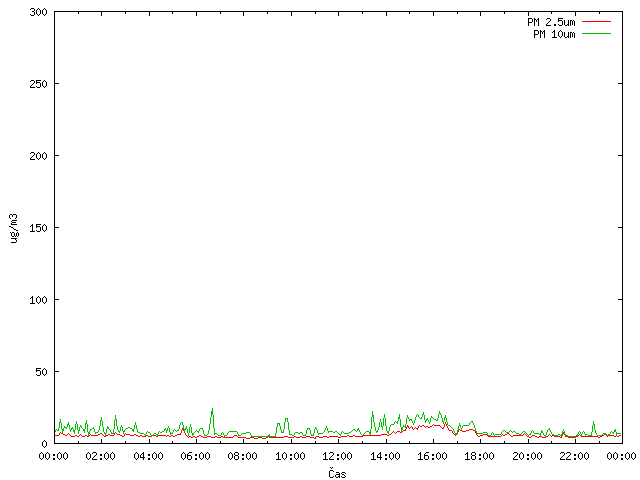The image size is (640, 480).
Task: Click the 14:00 time label
Action: pos(385,456)
